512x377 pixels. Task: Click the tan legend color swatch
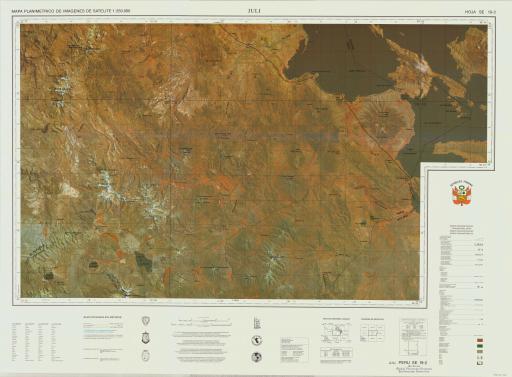click(x=480, y=352)
